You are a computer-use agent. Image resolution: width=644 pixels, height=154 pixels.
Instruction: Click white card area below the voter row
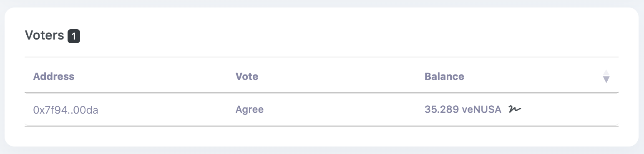pos(322,136)
